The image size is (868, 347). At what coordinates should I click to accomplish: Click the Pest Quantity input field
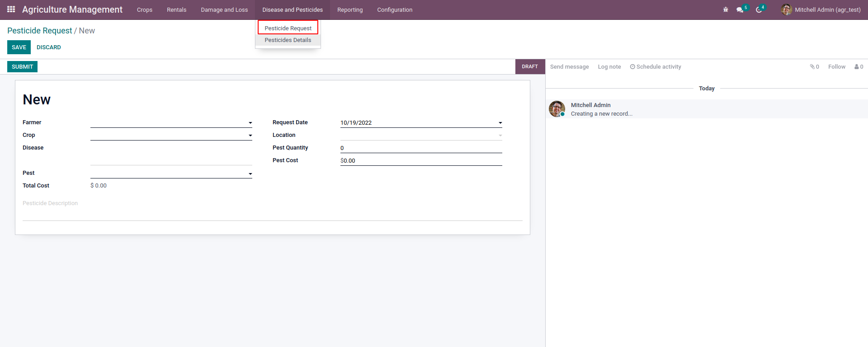(x=420, y=148)
